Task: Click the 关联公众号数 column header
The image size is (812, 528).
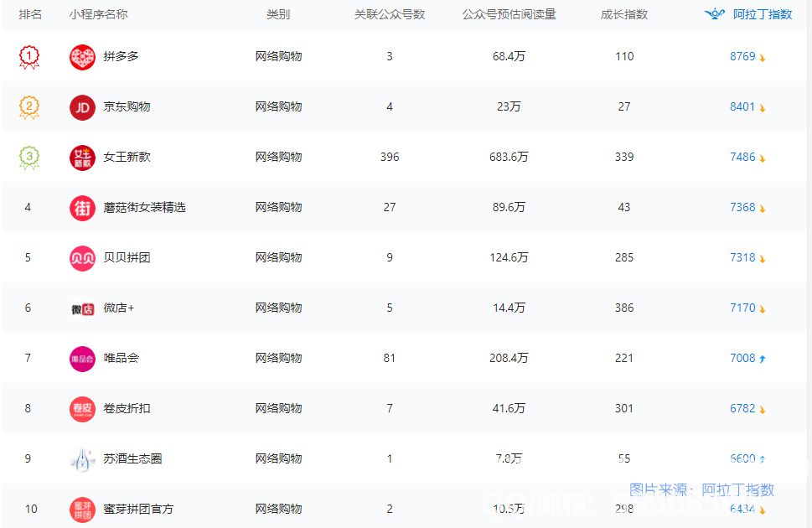Action: coord(390,14)
